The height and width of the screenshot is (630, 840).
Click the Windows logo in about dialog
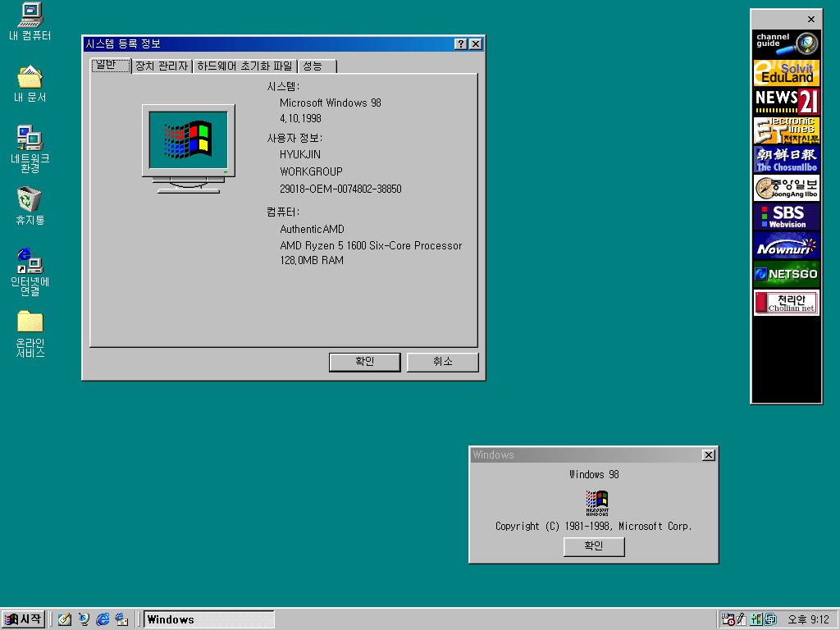(x=597, y=503)
